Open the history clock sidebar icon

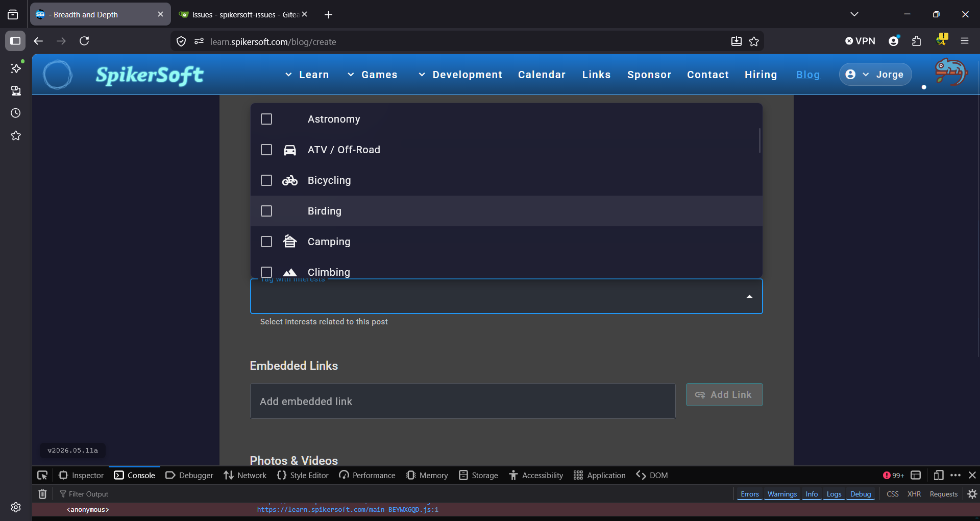(x=16, y=113)
